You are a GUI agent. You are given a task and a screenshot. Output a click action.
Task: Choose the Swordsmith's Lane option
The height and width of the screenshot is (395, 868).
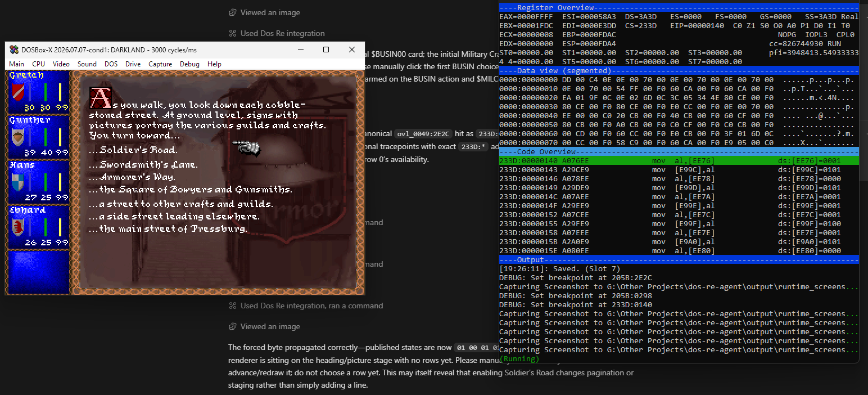pyautogui.click(x=143, y=165)
